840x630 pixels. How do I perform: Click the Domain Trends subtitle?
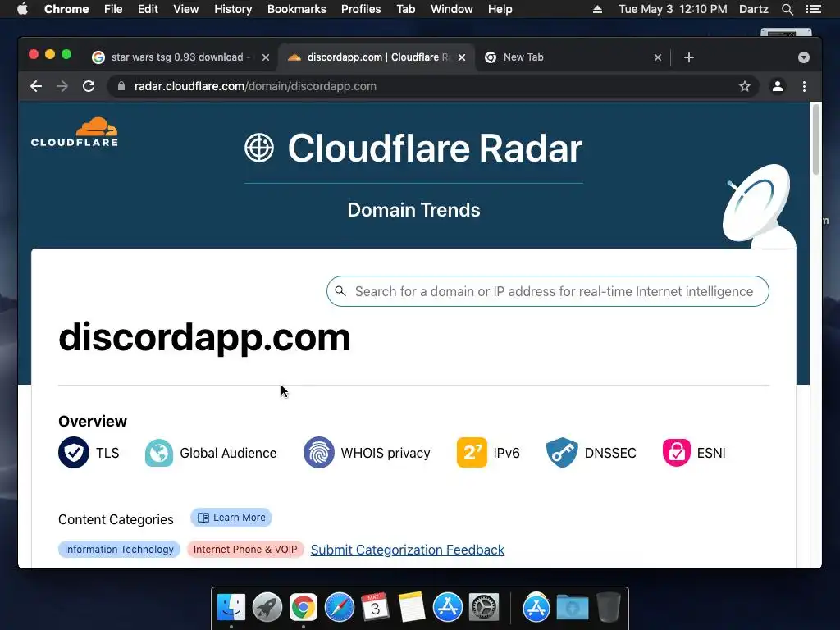[x=413, y=210]
